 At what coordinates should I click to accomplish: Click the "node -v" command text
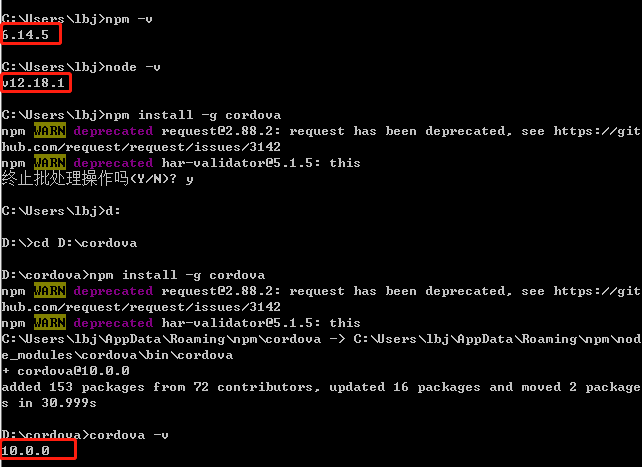click(133, 67)
